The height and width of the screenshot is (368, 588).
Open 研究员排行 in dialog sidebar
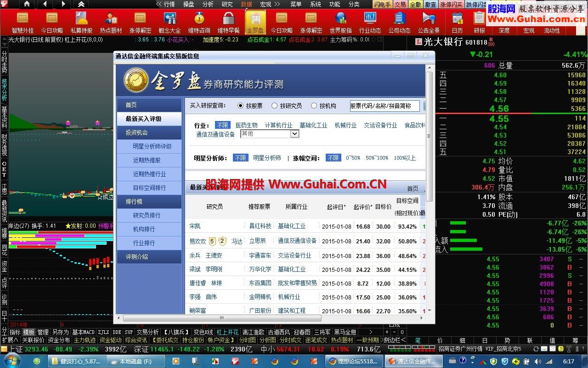point(147,215)
